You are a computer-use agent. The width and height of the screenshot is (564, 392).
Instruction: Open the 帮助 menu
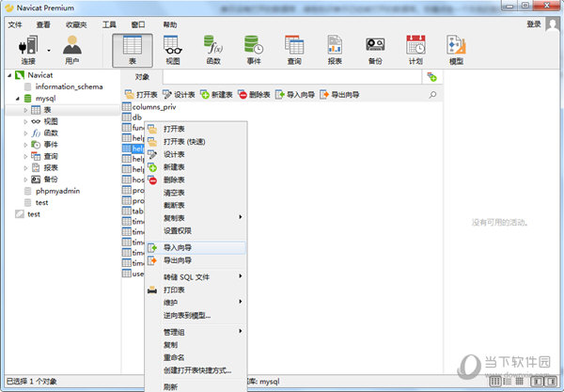pos(170,24)
